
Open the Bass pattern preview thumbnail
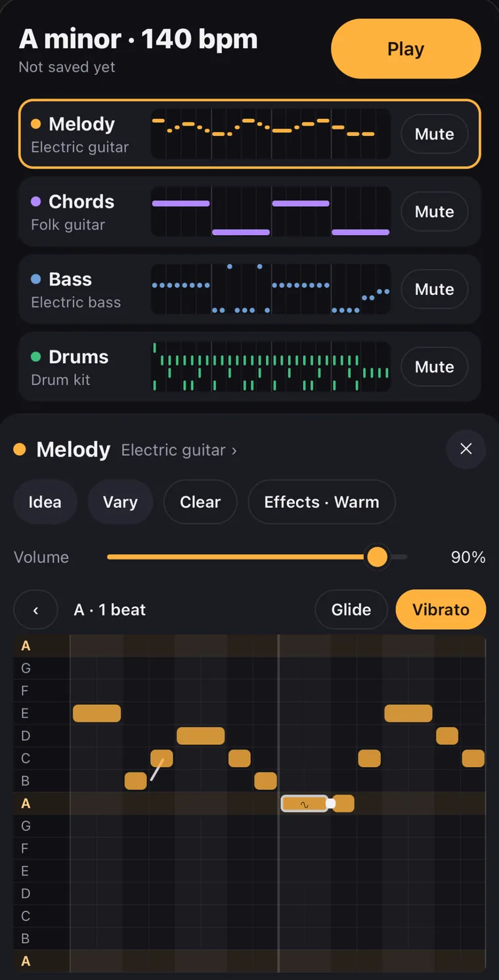pyautogui.click(x=271, y=289)
